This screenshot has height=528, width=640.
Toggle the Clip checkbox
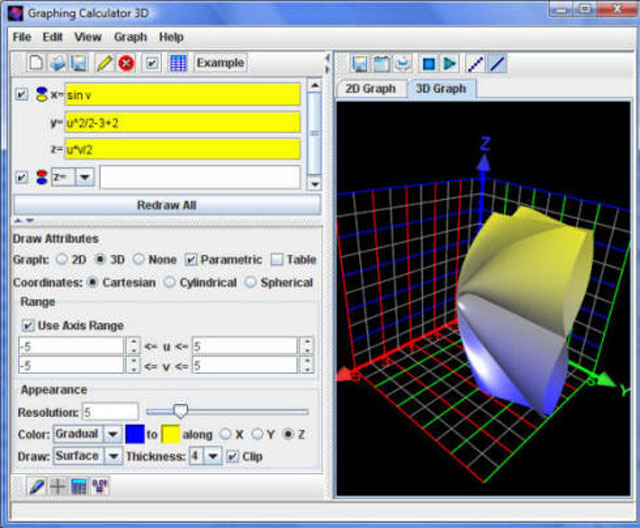(232, 456)
